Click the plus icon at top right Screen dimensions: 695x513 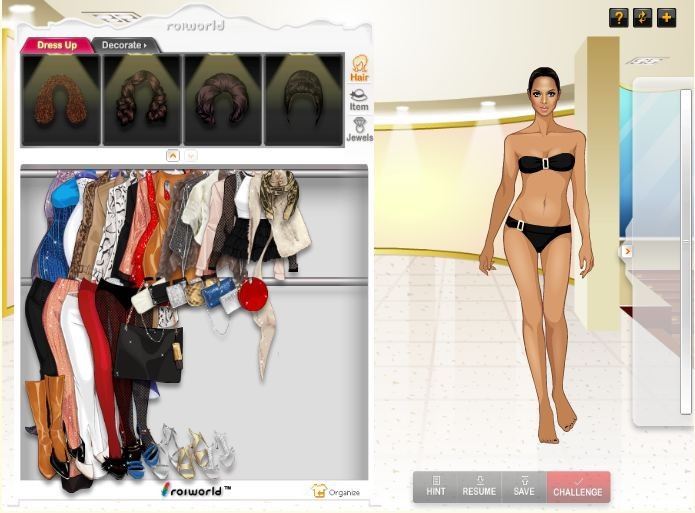click(x=666, y=18)
